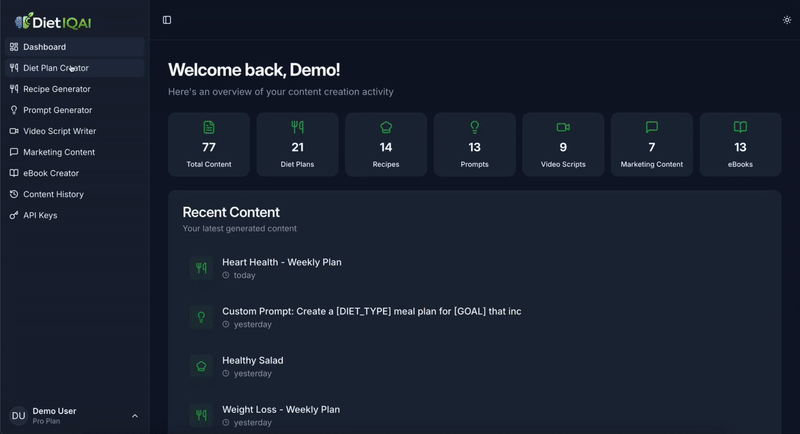
Task: Toggle the sidebar collapse button
Action: (167, 20)
